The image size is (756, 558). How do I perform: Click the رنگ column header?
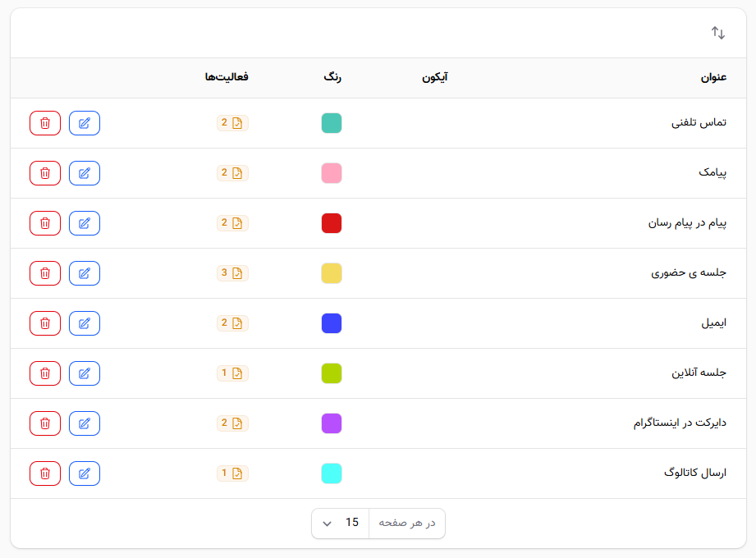(x=332, y=77)
